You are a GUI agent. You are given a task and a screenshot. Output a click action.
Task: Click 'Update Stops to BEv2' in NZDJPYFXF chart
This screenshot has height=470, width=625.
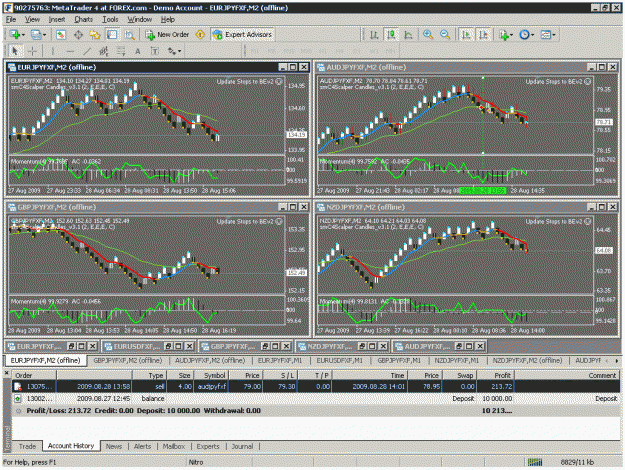point(558,221)
